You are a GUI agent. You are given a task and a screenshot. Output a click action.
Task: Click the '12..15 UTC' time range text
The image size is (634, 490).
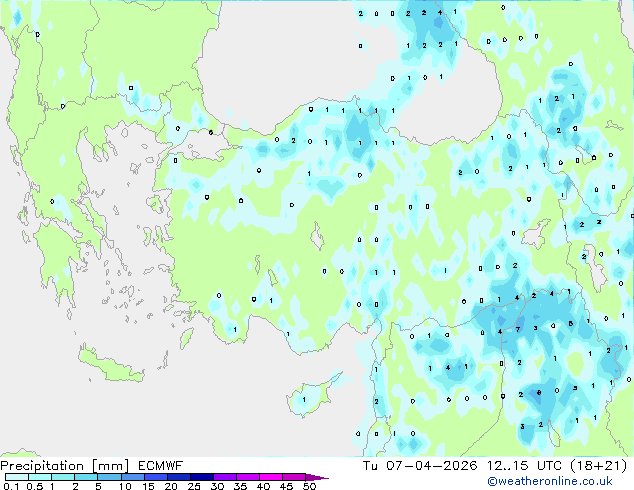tap(524, 466)
